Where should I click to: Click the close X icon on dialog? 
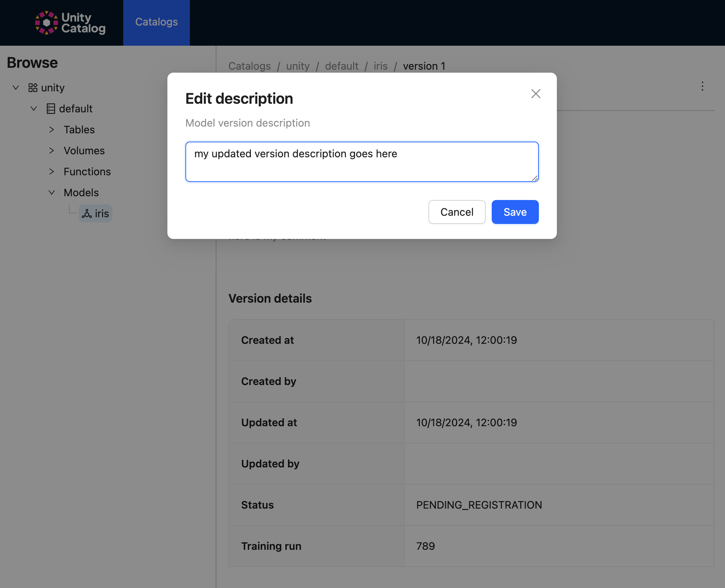pyautogui.click(x=535, y=93)
